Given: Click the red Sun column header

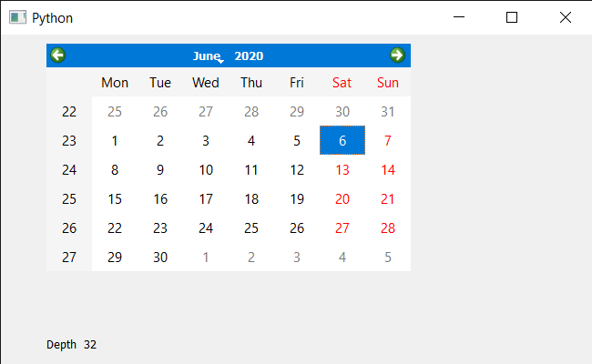Looking at the screenshot, I should click(x=388, y=82).
